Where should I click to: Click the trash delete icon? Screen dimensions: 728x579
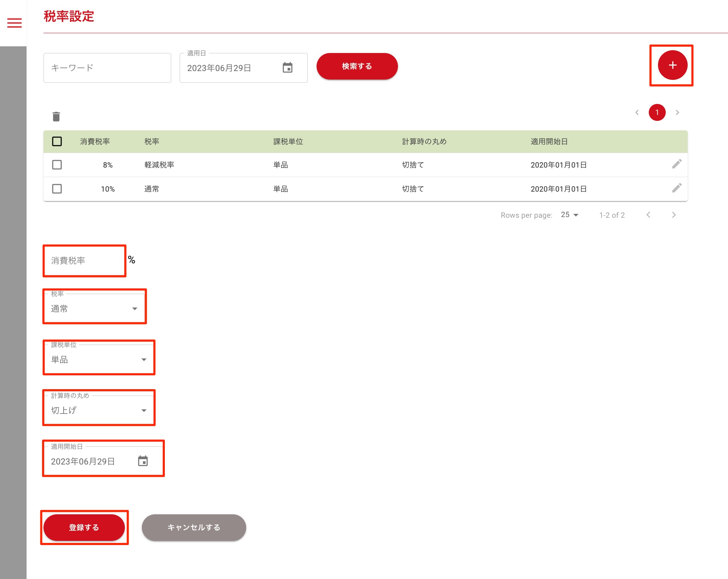tap(56, 117)
